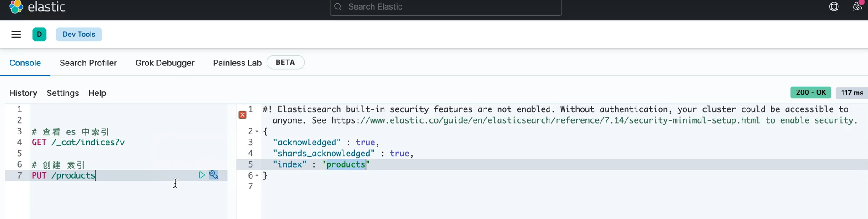Screen dimensions: 868x219
Task: Click the 200 - OK status badge
Action: 811,93
